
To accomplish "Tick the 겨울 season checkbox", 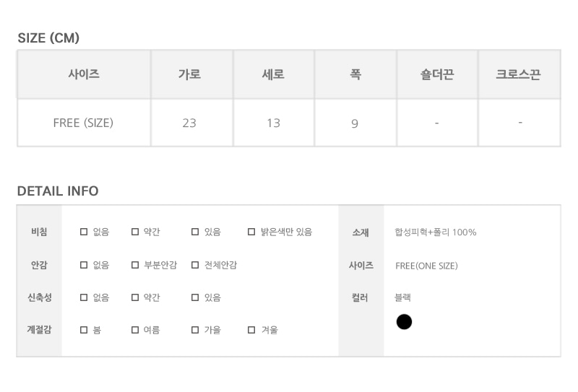I will tap(251, 330).
